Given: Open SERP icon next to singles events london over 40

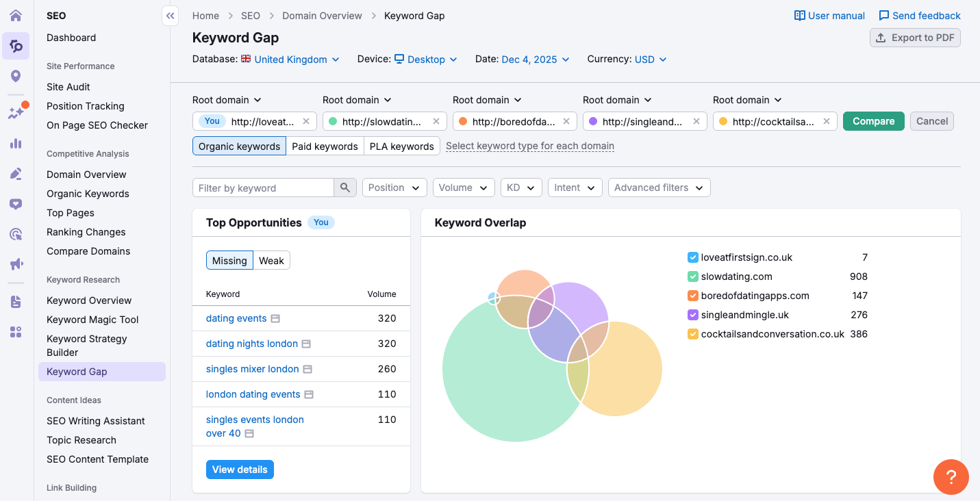Looking at the screenshot, I should (250, 434).
